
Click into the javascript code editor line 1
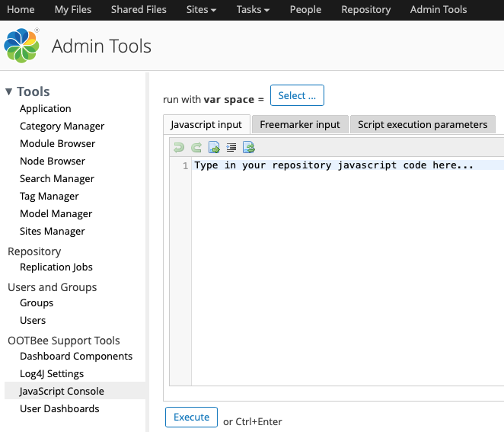[x=349, y=165]
